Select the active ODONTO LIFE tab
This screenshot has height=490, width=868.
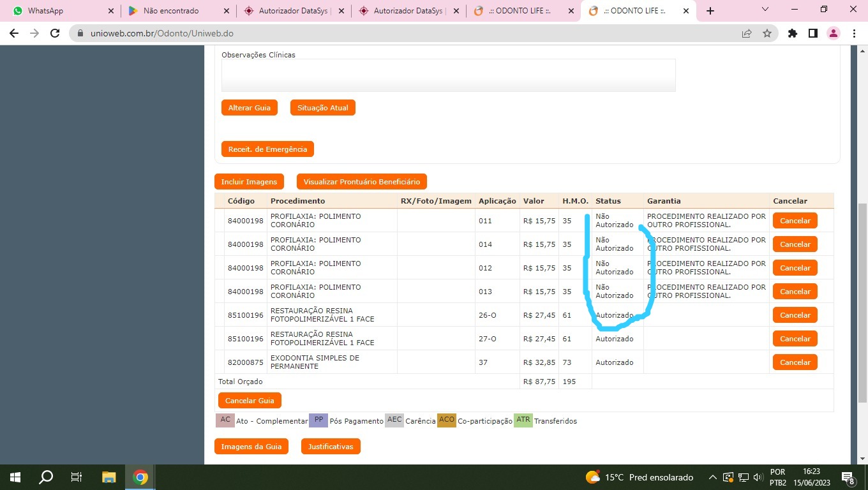638,11
